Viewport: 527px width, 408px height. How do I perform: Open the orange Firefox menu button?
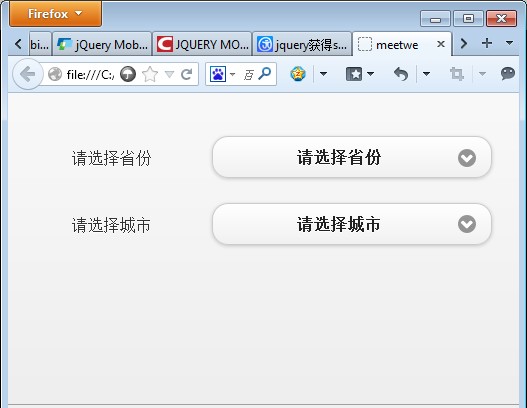pos(55,13)
